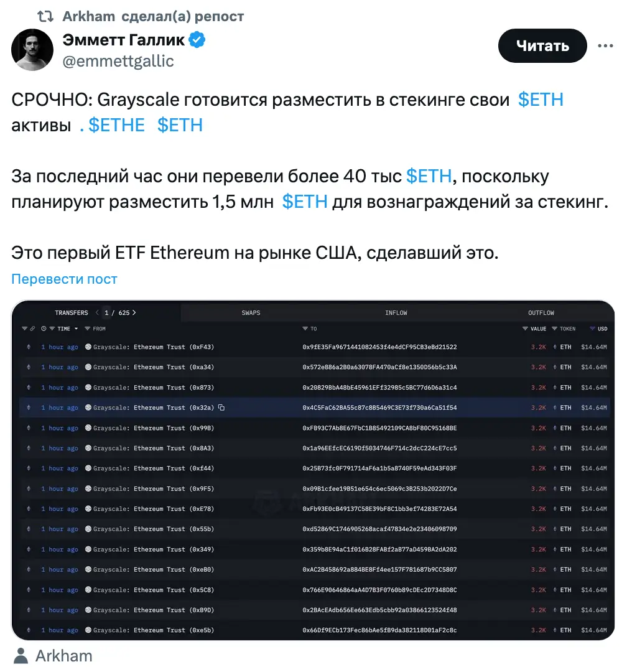Open Emmett Gallic's profile avatar
Viewport: 627px width, 672px height.
32,50
